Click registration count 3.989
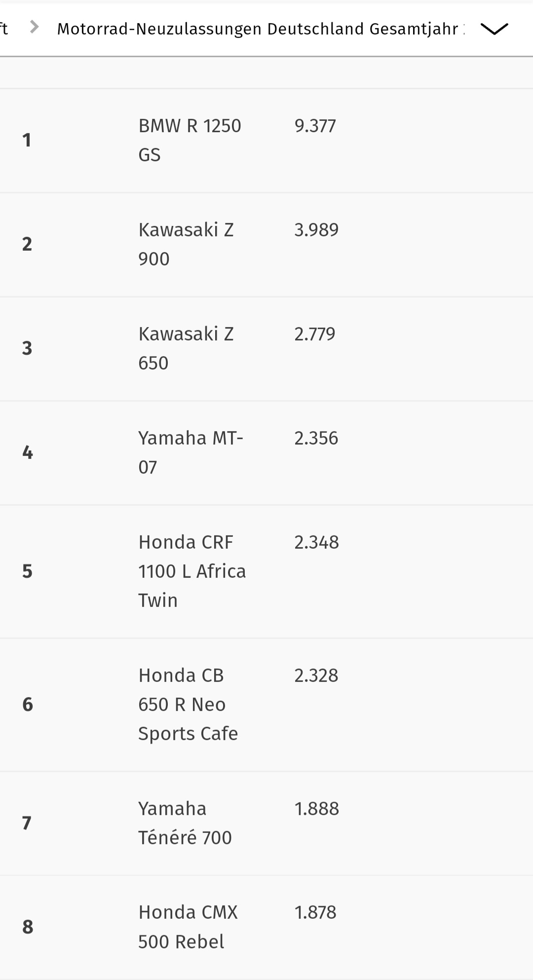533x980 pixels. click(316, 230)
